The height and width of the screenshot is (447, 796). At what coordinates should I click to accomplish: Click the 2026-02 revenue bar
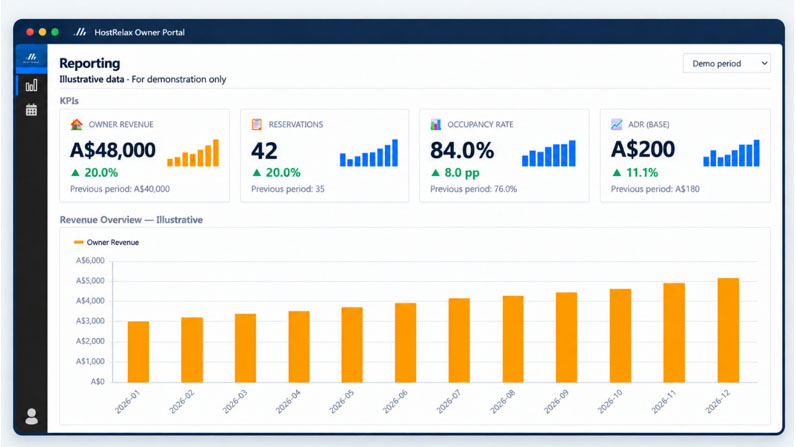(x=192, y=350)
